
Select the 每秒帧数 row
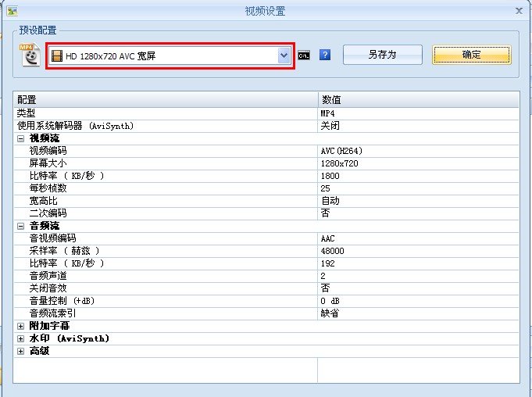pos(266,188)
